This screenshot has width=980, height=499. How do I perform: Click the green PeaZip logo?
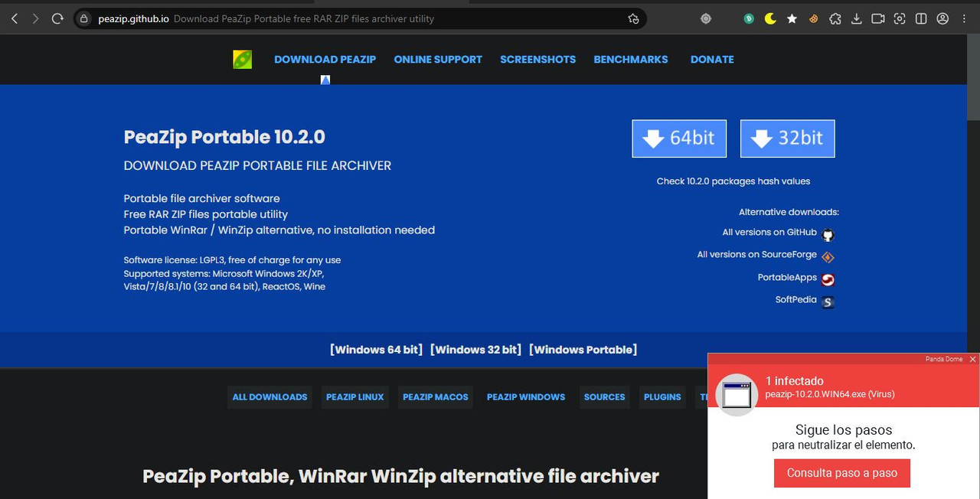[x=242, y=59]
